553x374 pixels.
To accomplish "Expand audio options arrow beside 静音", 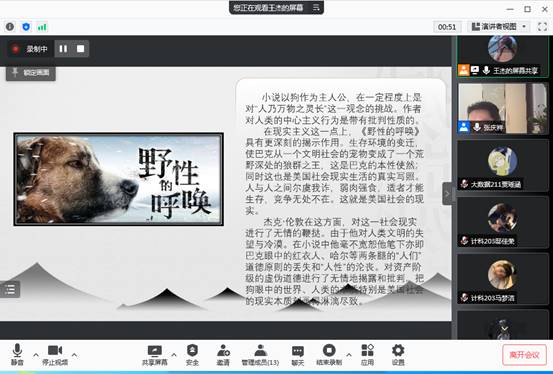I will point(36,355).
